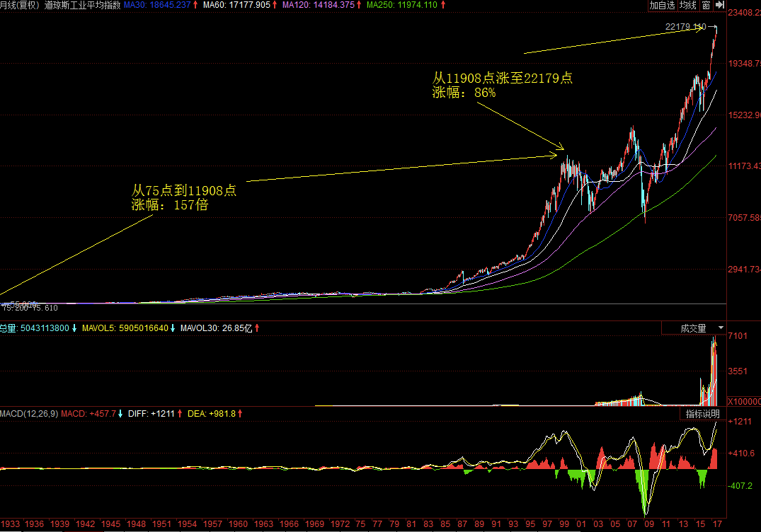Select the 从11908点涨至22179点 annotation text
761x532 pixels.
[x=503, y=78]
